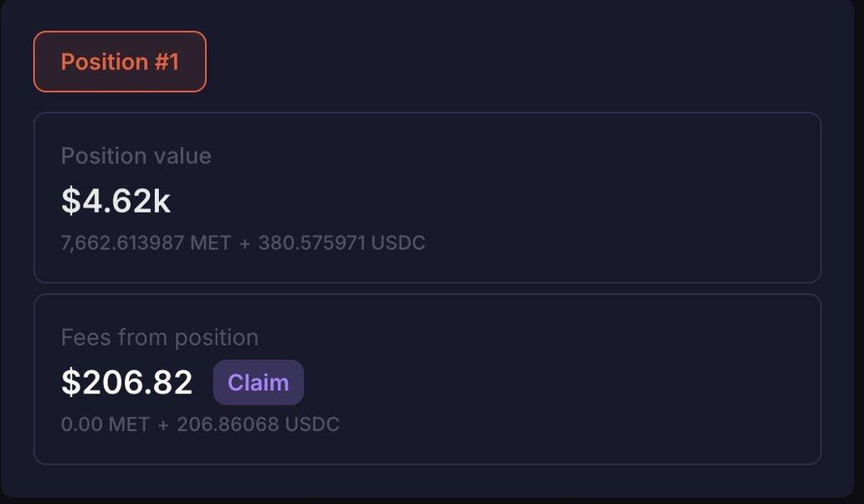
Task: Click the Position value label
Action: click(136, 157)
